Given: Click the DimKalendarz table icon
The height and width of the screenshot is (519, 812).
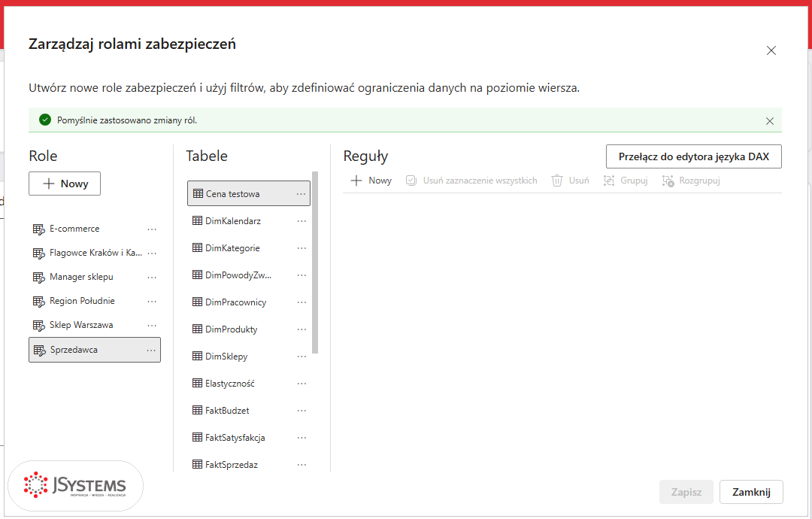Looking at the screenshot, I should tap(197, 220).
